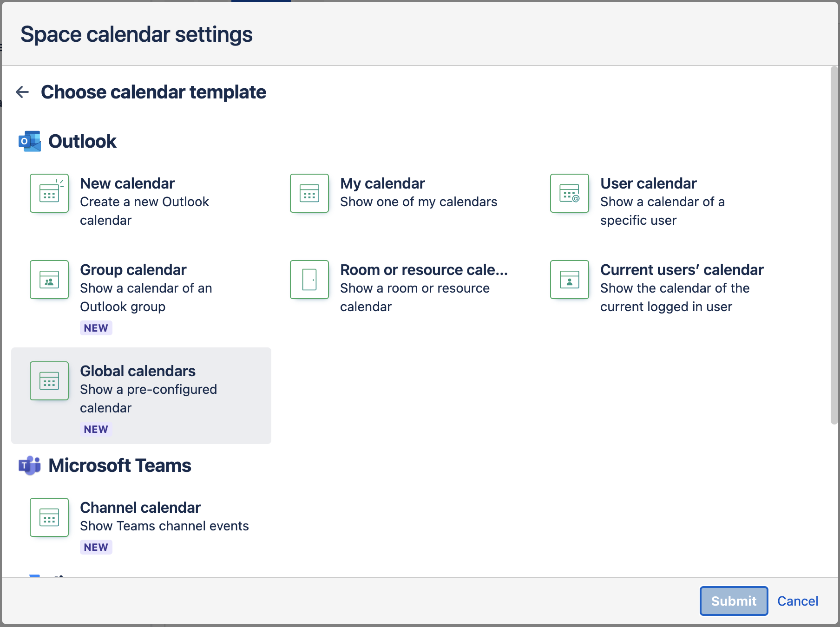Click the Microsoft Teams logo icon
This screenshot has width=840, height=627.
pos(30,465)
